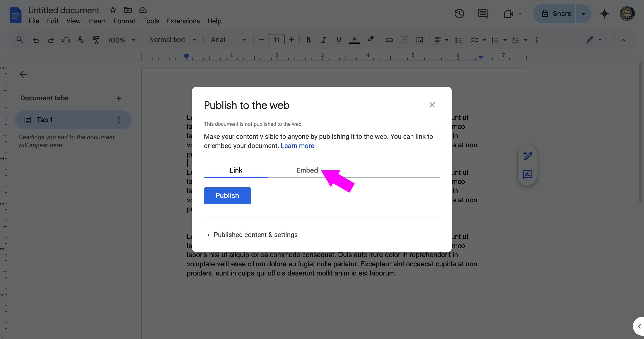
Task: Open the Edit menu
Action: pyautogui.click(x=53, y=21)
